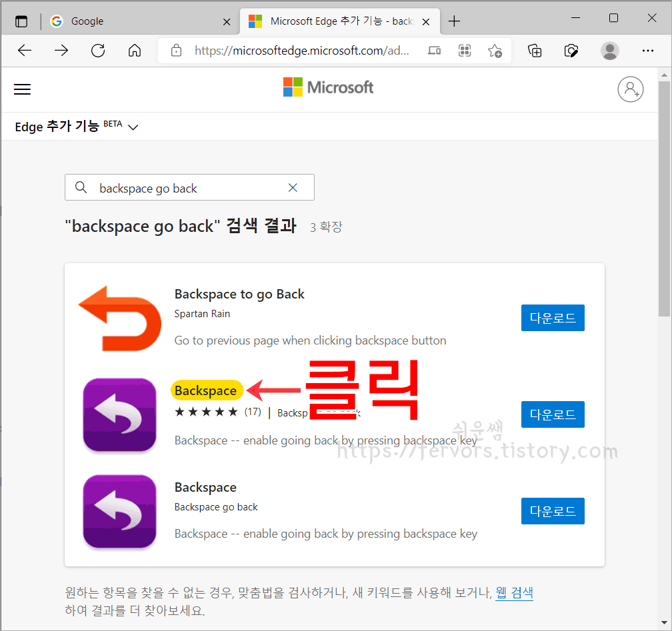Follow the 웹 검색 link
The height and width of the screenshot is (631, 672).
[514, 592]
